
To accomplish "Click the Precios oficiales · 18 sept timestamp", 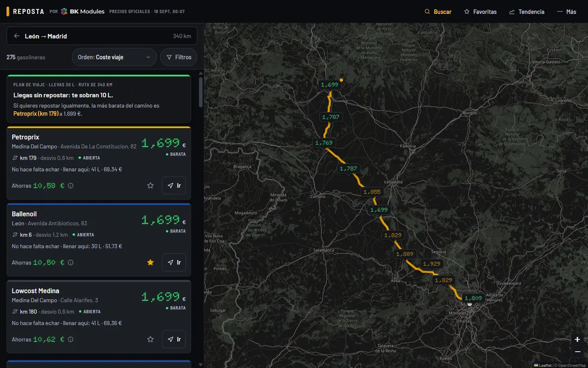I will point(147,12).
